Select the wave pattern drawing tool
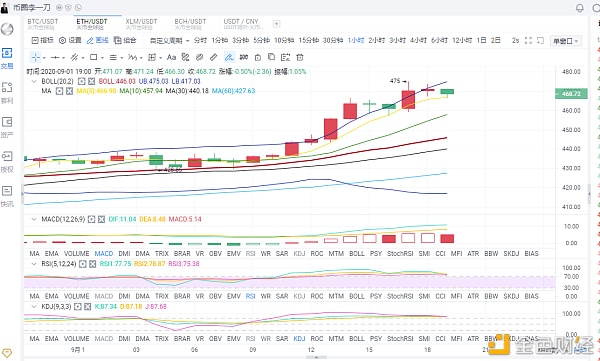The image size is (600, 361). click(x=132, y=57)
